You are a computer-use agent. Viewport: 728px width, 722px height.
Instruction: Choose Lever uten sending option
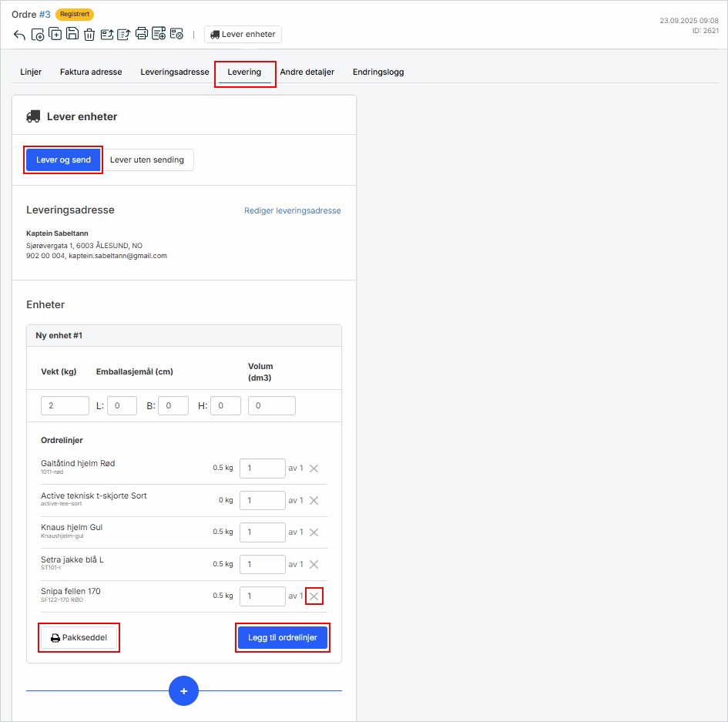click(x=147, y=160)
